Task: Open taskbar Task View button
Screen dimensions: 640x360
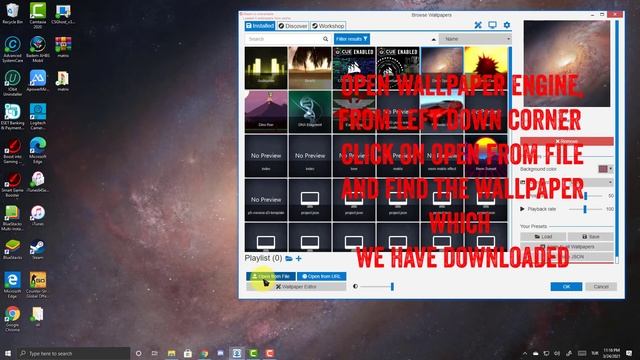Action: pos(155,353)
